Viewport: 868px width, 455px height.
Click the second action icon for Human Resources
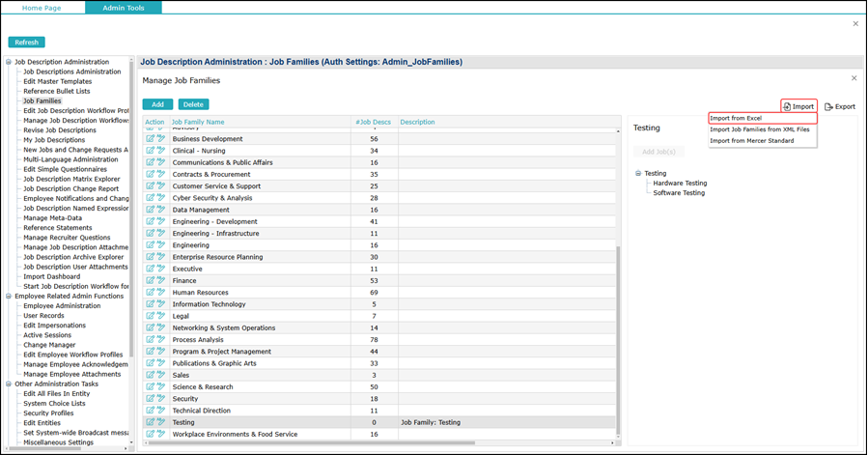161,293
